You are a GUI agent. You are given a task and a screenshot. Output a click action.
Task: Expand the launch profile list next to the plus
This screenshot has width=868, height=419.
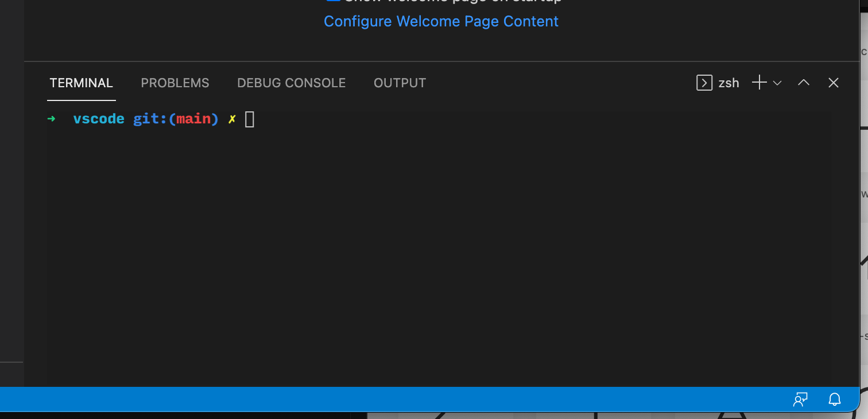point(777,83)
